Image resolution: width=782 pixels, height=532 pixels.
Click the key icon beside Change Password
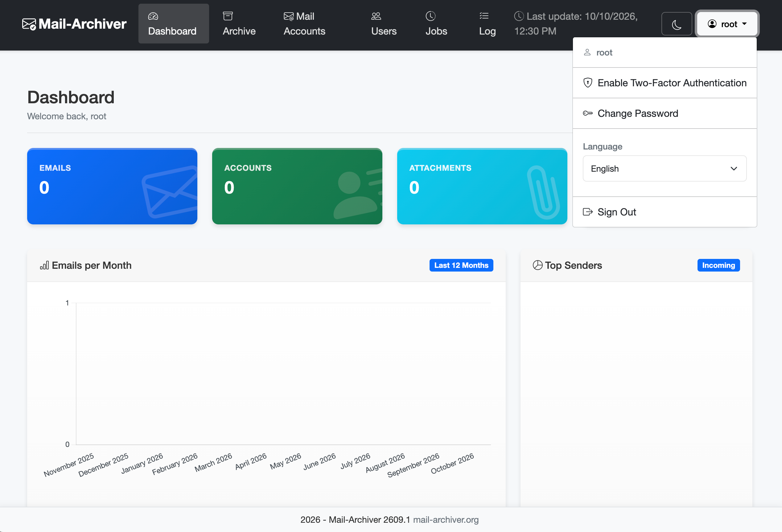[x=587, y=113]
